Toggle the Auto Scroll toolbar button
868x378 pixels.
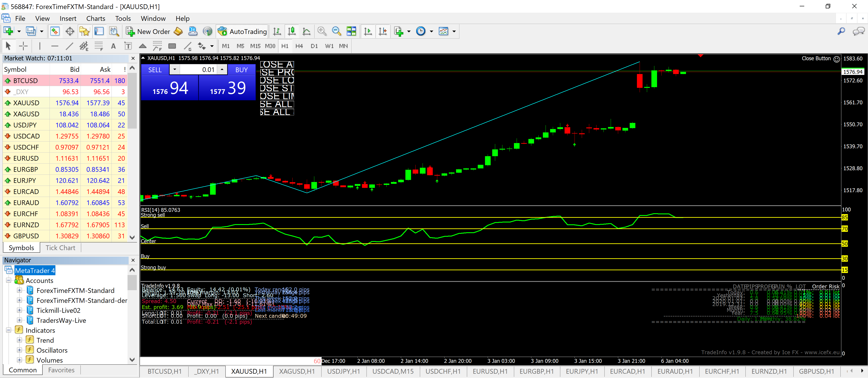[368, 31]
